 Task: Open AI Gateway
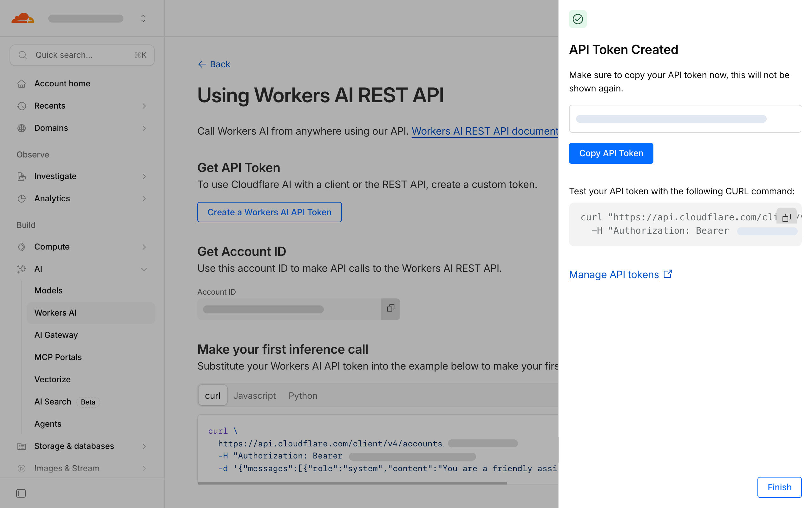click(56, 335)
